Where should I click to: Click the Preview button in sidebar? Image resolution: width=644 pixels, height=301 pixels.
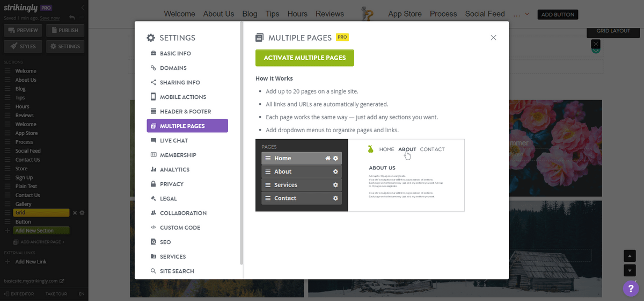23,31
